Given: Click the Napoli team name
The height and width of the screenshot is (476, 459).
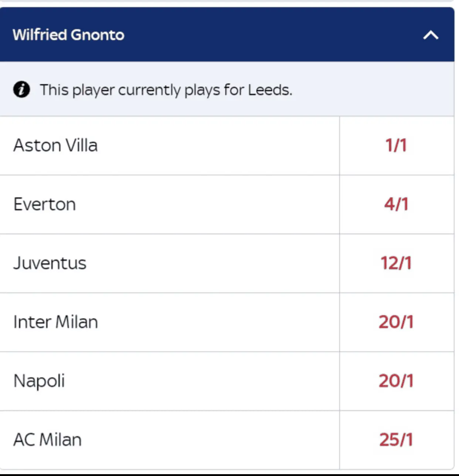Looking at the screenshot, I should pos(39,381).
